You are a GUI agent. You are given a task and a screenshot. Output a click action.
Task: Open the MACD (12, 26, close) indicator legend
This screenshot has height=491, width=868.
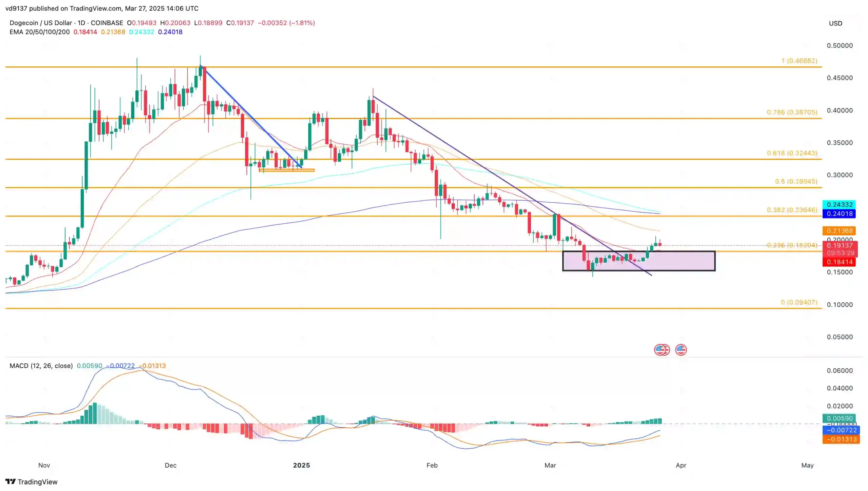click(41, 366)
